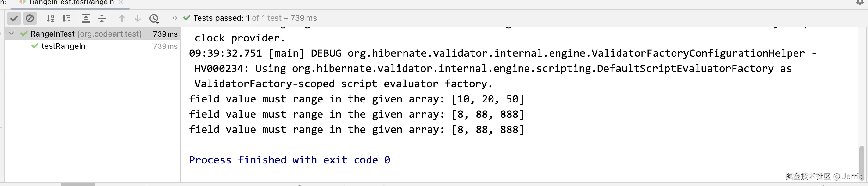Collapse the RangeInTest tree node
The image size is (868, 186).
[x=11, y=33]
